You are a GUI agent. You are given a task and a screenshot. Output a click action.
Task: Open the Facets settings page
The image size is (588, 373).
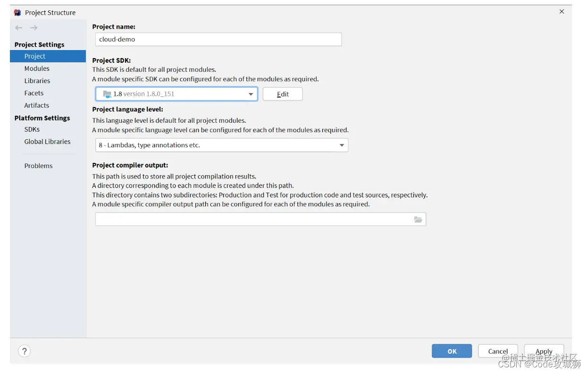(34, 93)
